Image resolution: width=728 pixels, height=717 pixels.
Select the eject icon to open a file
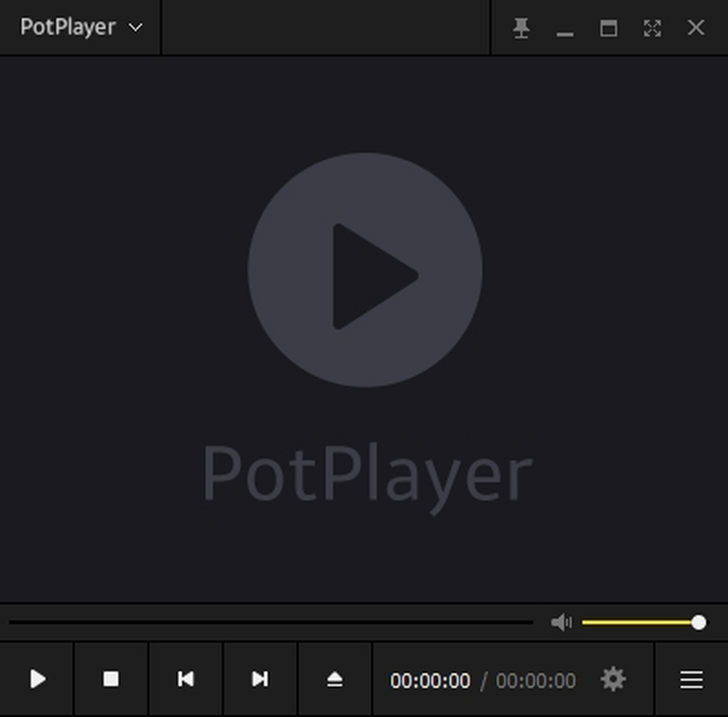point(334,680)
